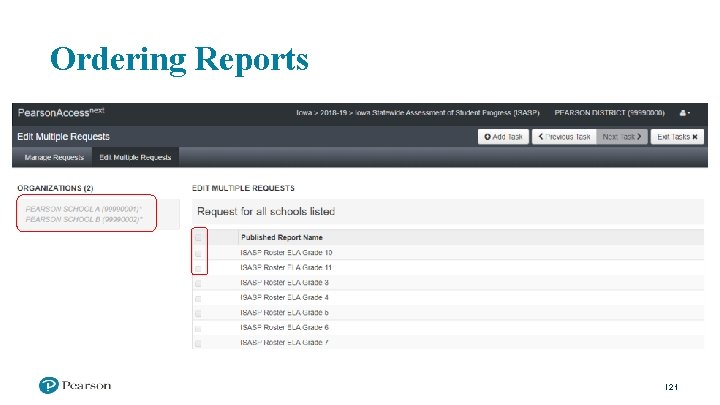This screenshot has width=720, height=405.
Task: Select PEARSON SCHOOL A organization
Action: 84,209
